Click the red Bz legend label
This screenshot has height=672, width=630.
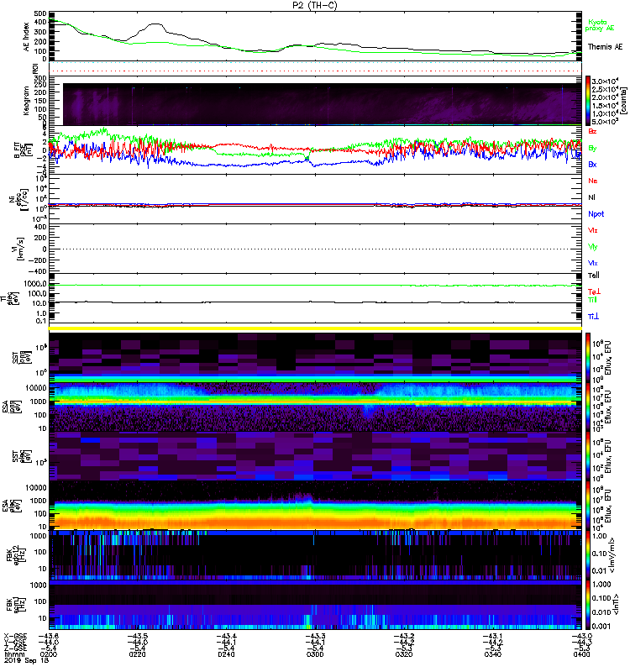tap(592, 132)
